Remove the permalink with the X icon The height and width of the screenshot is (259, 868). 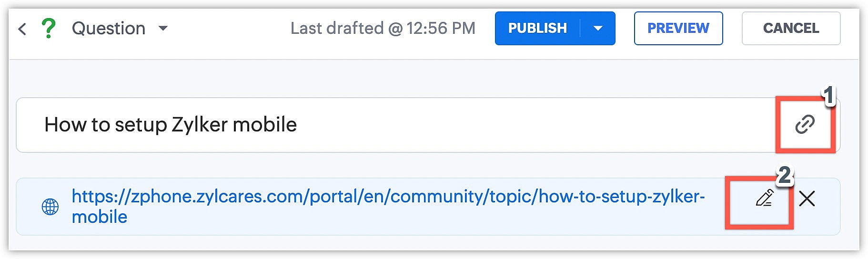[807, 199]
